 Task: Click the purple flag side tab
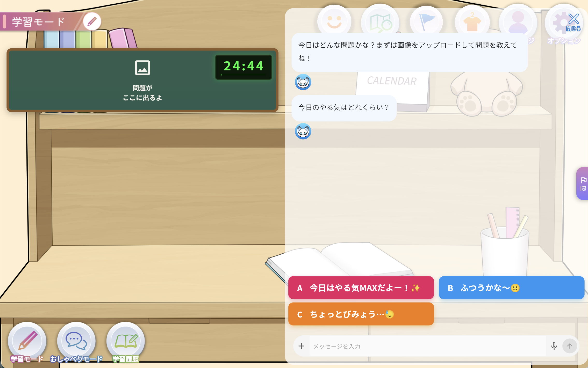coord(583,183)
